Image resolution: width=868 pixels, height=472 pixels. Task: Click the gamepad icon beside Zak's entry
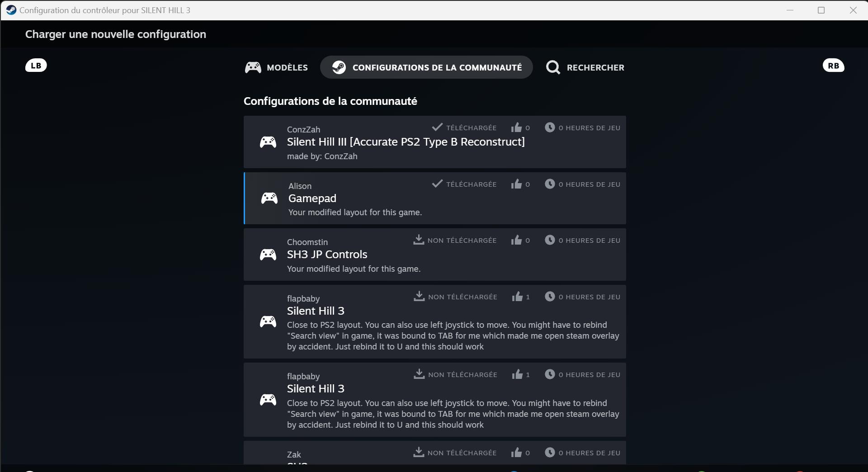(x=268, y=467)
